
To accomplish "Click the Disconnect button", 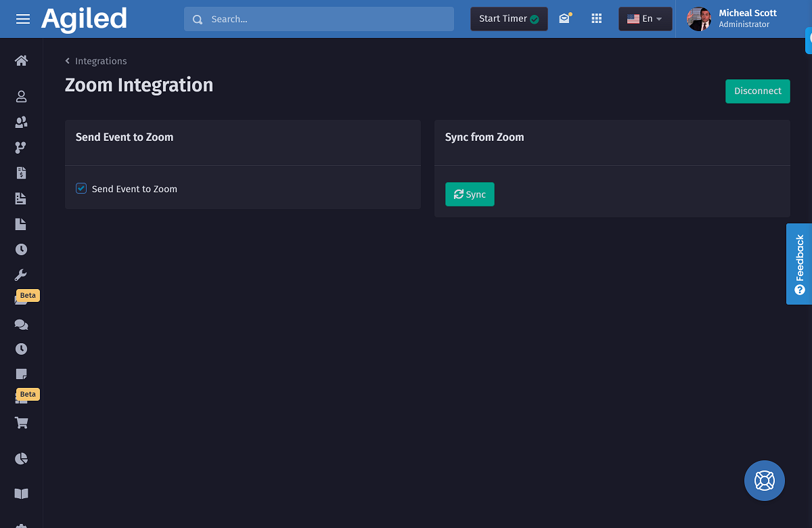I will [758, 91].
